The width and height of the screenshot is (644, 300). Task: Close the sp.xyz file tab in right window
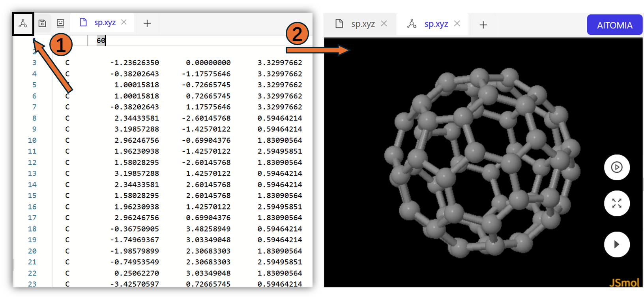click(384, 24)
